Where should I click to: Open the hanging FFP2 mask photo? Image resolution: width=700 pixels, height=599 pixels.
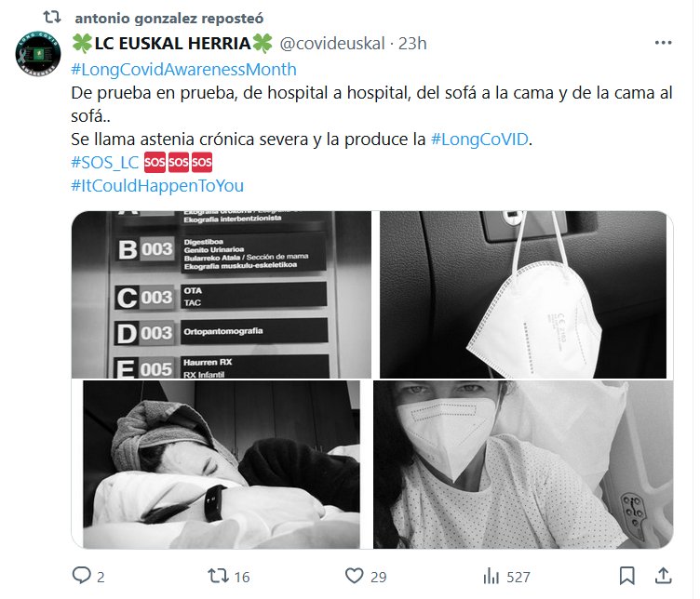(523, 294)
